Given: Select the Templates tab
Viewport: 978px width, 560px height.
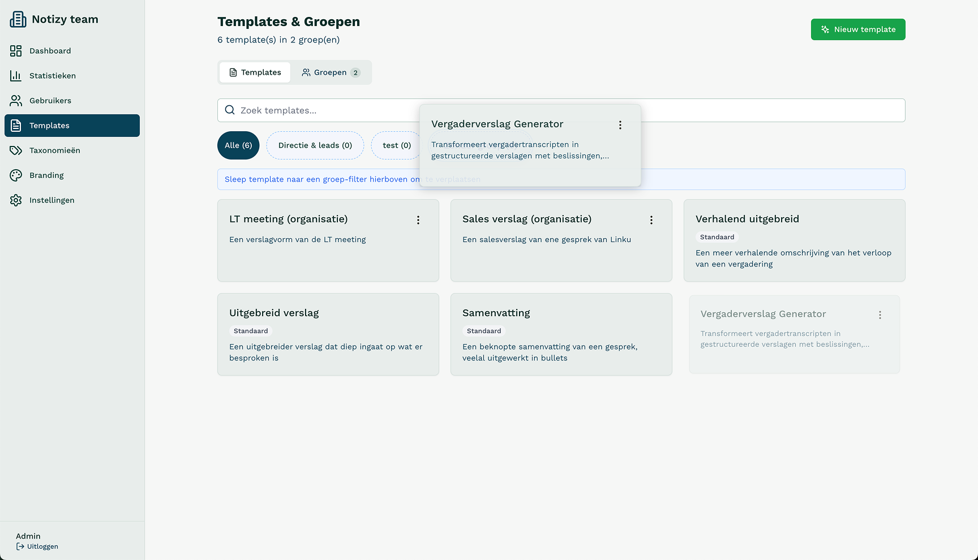Looking at the screenshot, I should (255, 72).
